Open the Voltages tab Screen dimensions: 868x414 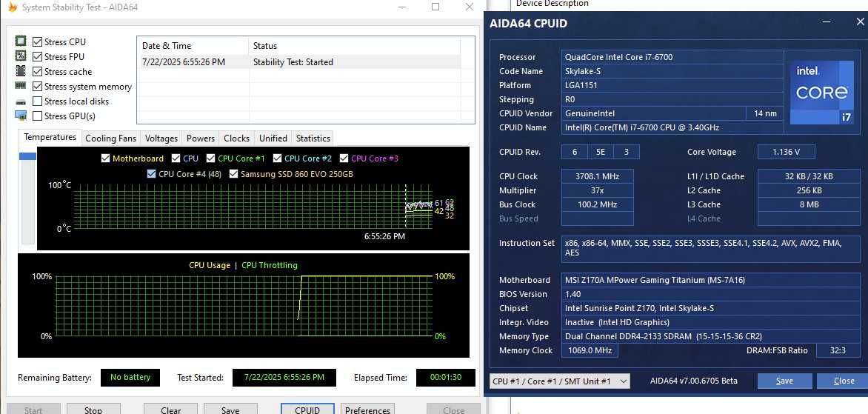(x=161, y=138)
